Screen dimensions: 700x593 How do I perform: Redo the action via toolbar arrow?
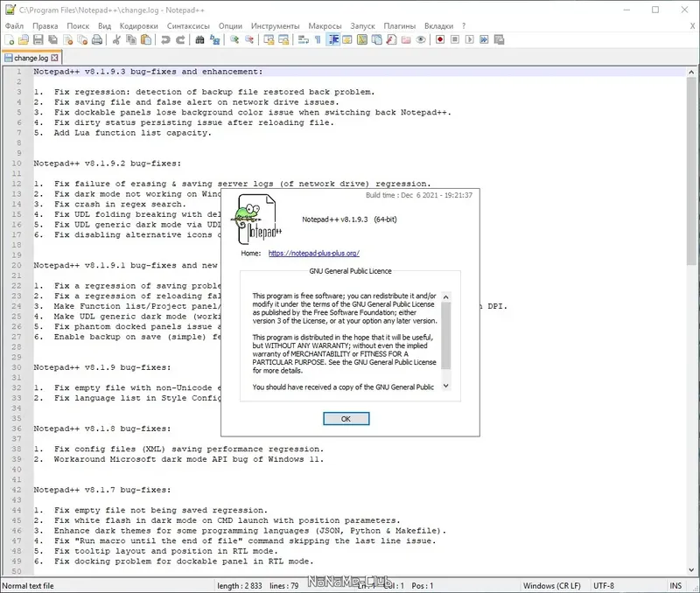pos(180,40)
